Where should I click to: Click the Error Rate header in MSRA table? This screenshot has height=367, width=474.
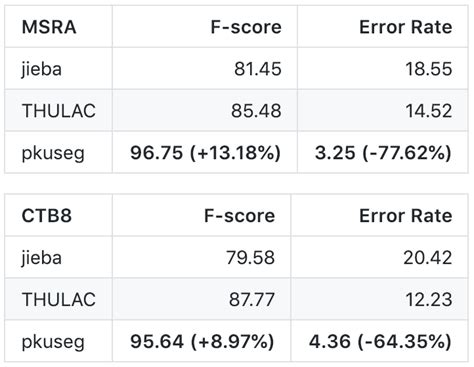pyautogui.click(x=406, y=27)
